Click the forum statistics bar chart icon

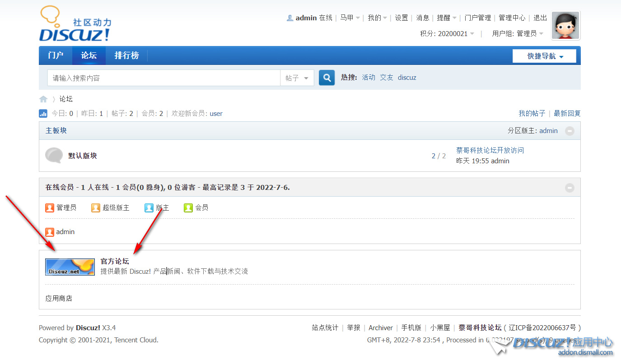point(43,114)
